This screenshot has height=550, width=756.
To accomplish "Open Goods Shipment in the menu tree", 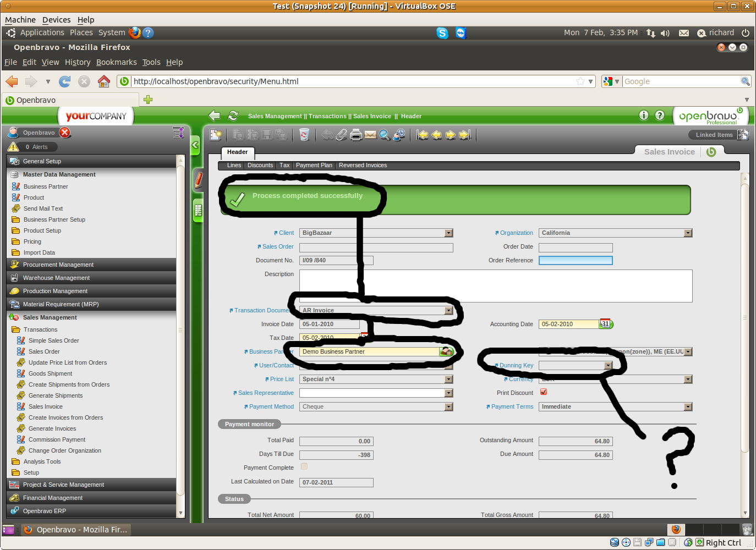I will [50, 373].
